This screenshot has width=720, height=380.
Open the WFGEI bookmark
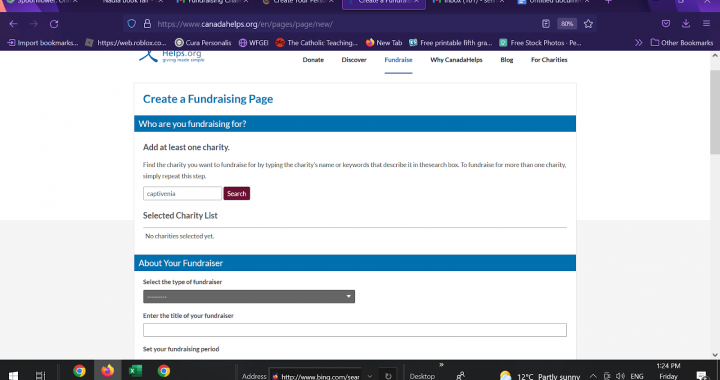[253, 43]
